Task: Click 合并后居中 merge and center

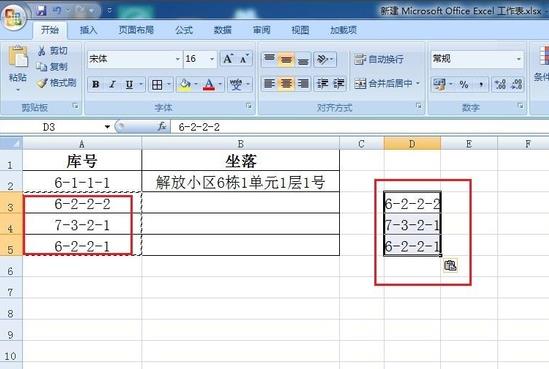Action: click(383, 84)
